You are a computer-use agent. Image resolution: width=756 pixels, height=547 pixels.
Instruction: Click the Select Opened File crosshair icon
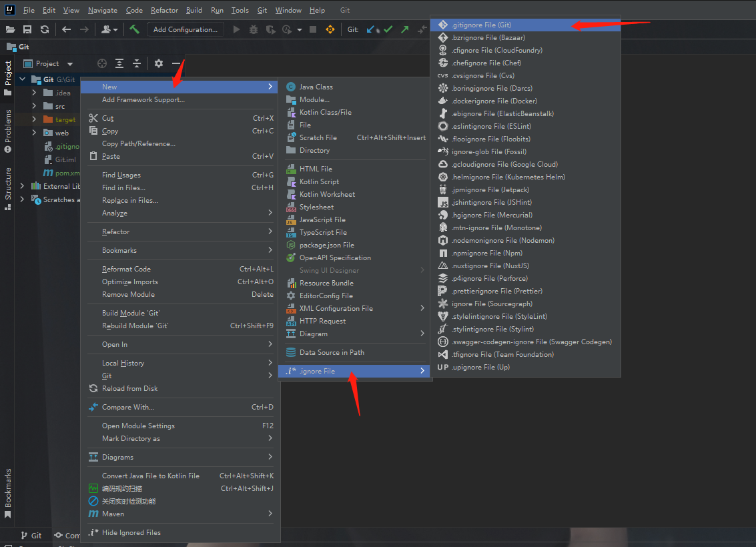pyautogui.click(x=101, y=63)
